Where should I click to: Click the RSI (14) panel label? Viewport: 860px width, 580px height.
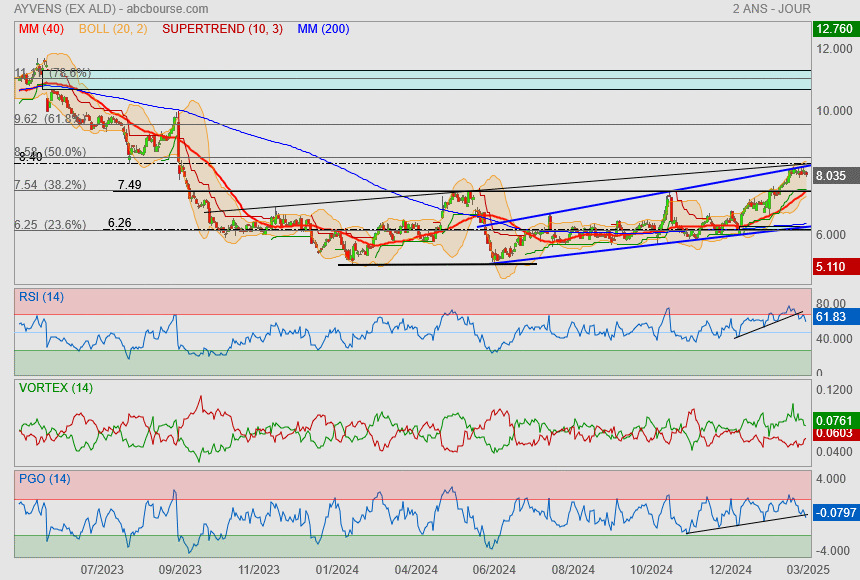(42, 296)
